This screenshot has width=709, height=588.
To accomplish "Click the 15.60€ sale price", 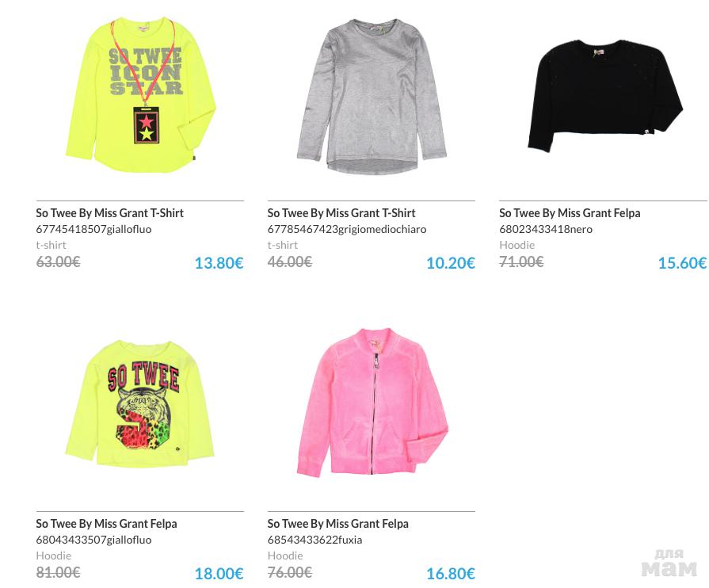I will point(681,263).
